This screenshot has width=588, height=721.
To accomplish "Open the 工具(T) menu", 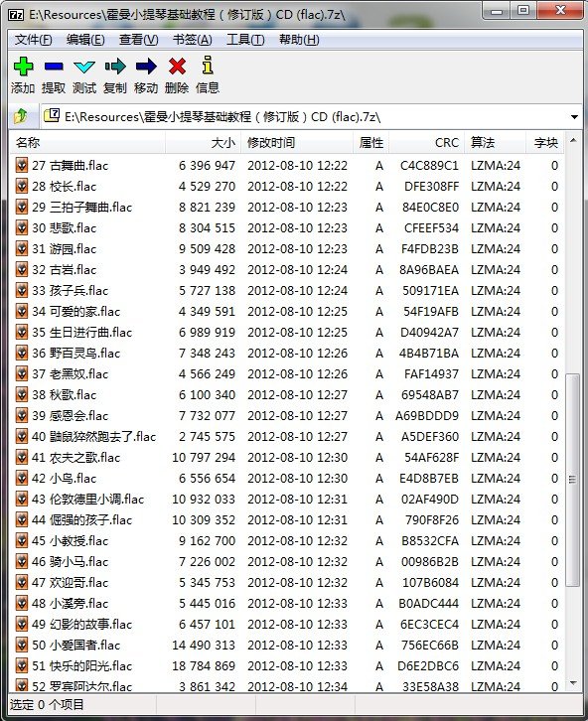I will point(245,40).
